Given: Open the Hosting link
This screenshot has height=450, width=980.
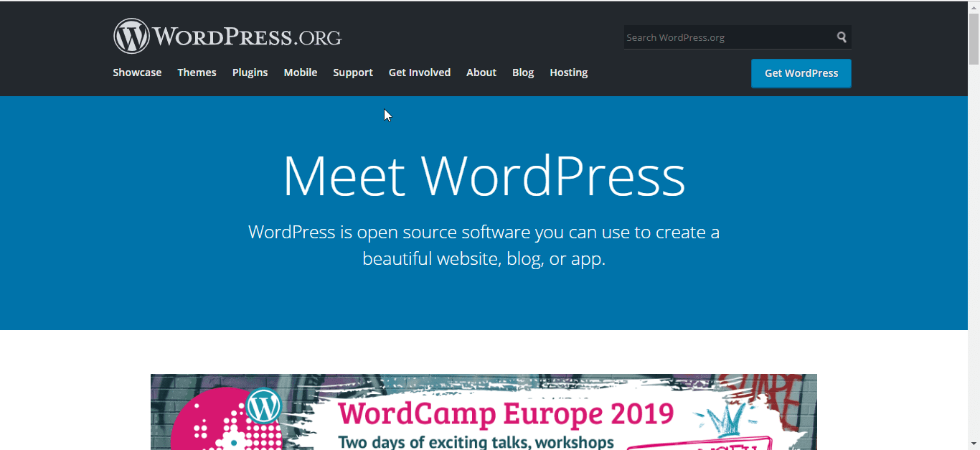Looking at the screenshot, I should tap(569, 72).
